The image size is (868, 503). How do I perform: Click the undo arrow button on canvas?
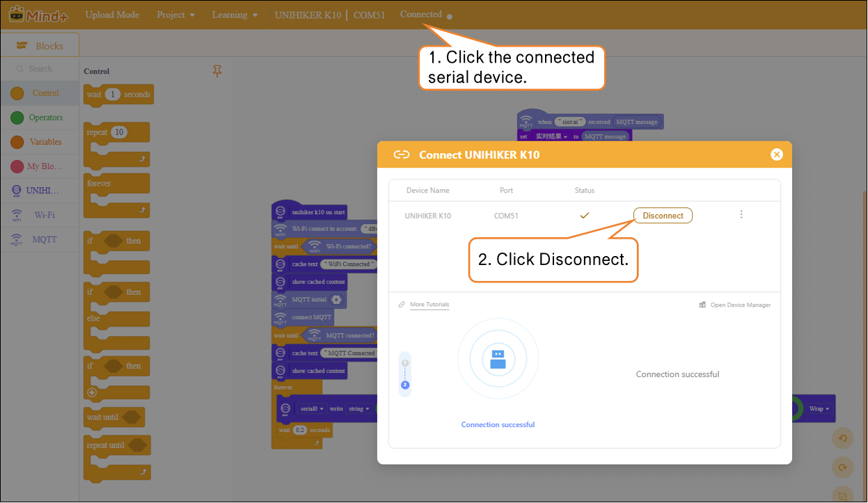pyautogui.click(x=842, y=438)
